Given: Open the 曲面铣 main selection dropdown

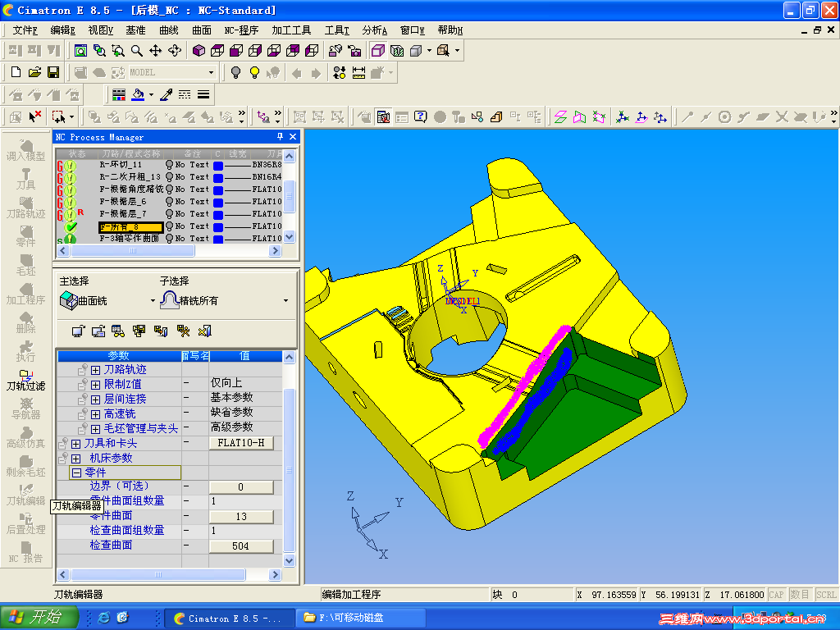Looking at the screenshot, I should (153, 301).
